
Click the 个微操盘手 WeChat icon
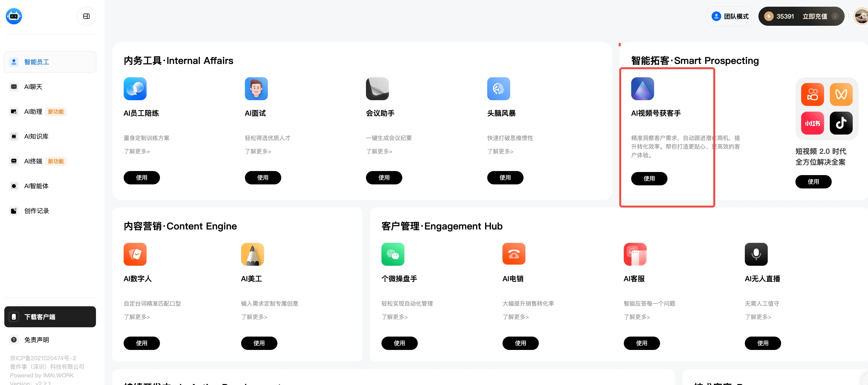[392, 254]
